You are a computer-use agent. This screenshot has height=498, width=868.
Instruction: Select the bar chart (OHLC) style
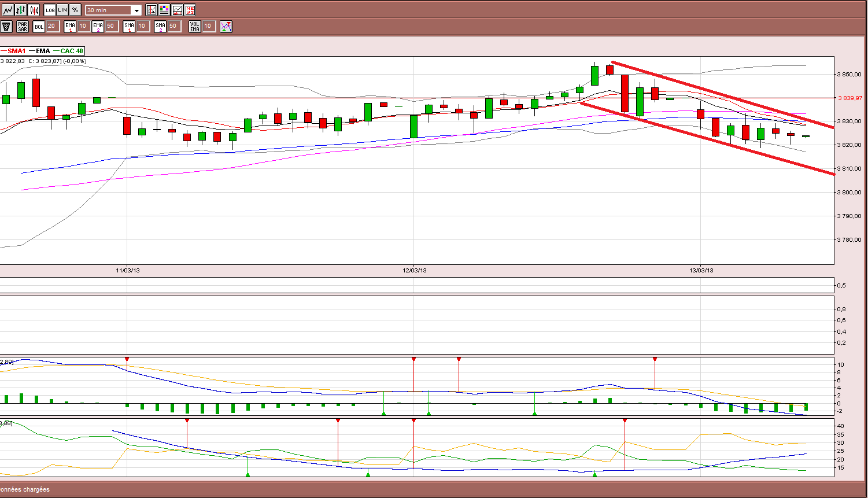(x=21, y=10)
